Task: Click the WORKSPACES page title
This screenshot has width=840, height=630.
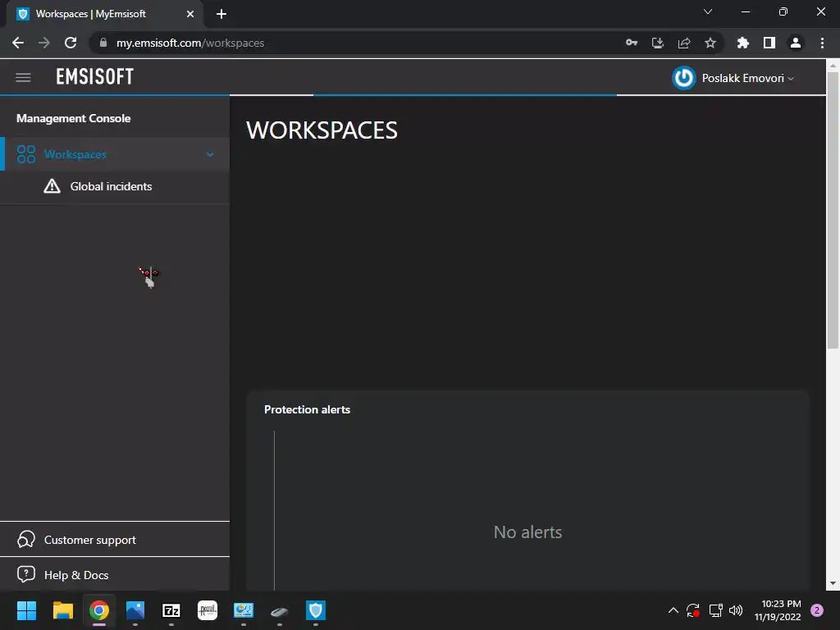Action: tap(322, 130)
